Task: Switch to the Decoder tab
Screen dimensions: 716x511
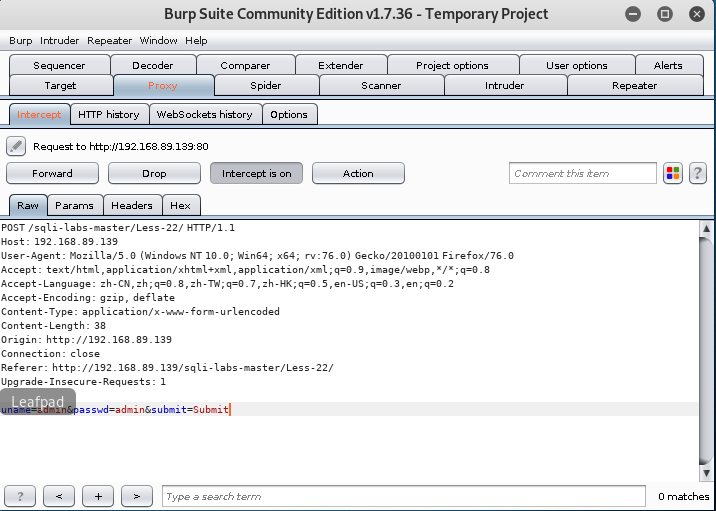Action: [153, 65]
